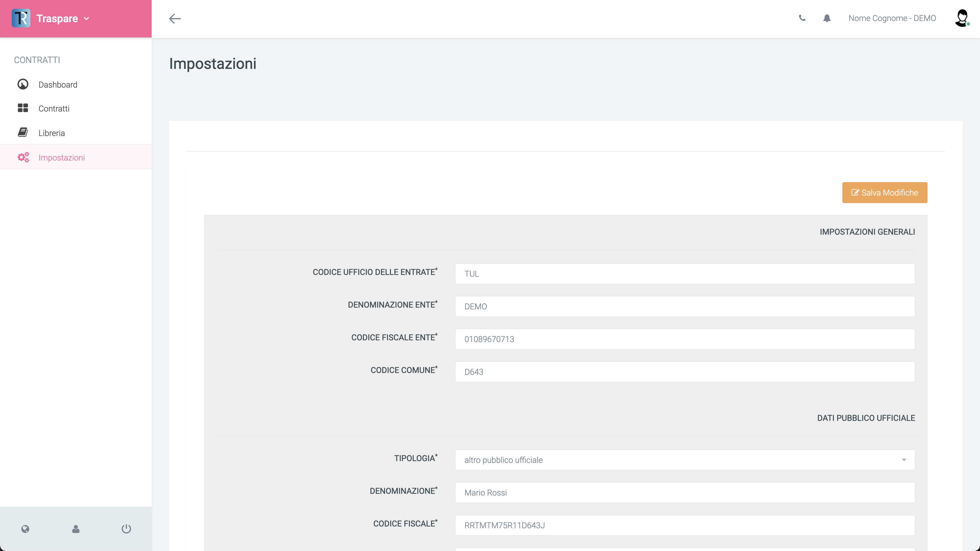Select the Dashboard gauge icon
The image size is (980, 551).
coord(23,84)
